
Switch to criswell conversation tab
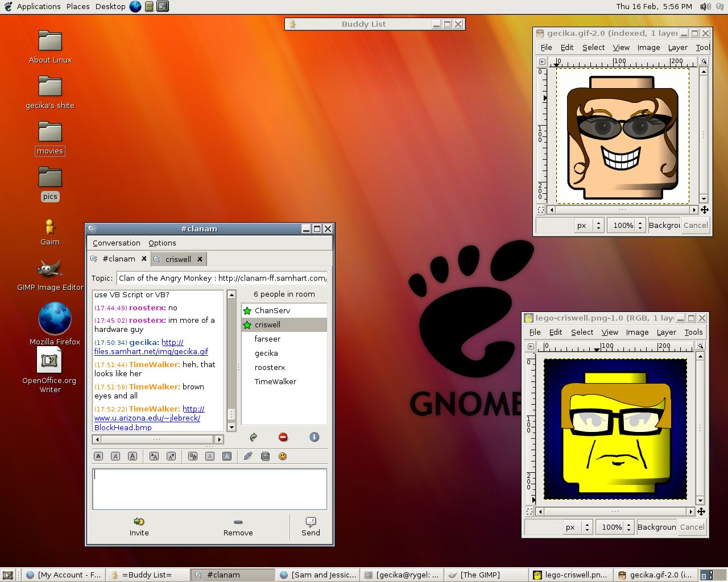coord(178,259)
